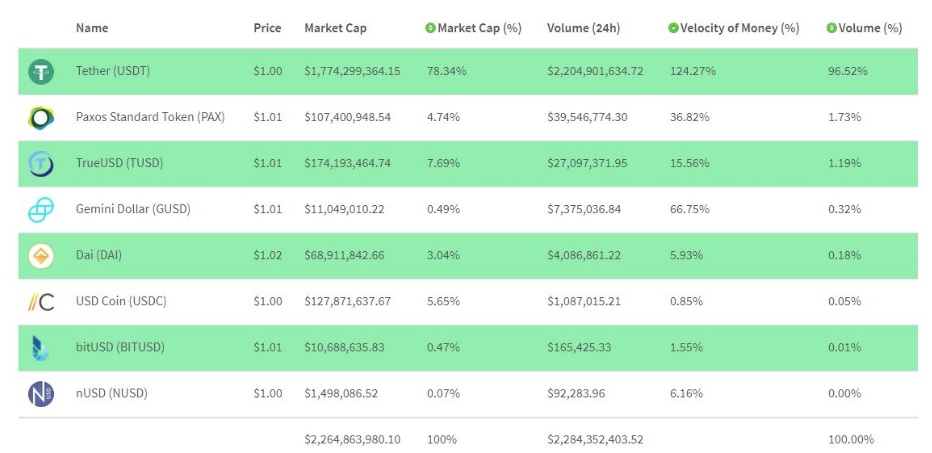The image size is (932, 453).
Task: Click green icon beside Market Cap (%) header
Action: click(x=430, y=28)
